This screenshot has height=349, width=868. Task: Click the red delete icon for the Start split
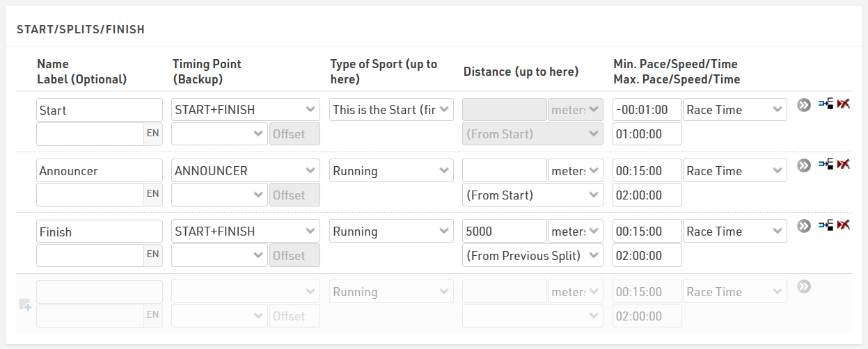[x=844, y=104]
